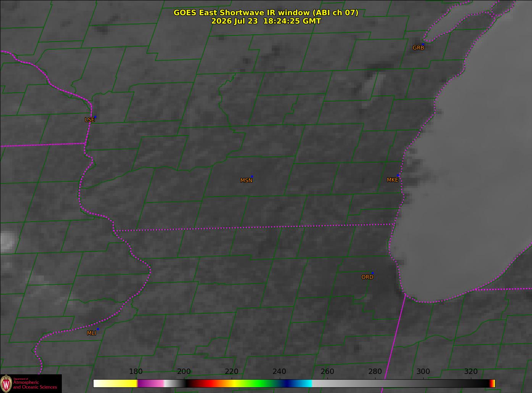Click the 2026 Jul 23 timestamp text
Image resolution: width=532 pixels, height=393 pixels.
[x=266, y=21]
